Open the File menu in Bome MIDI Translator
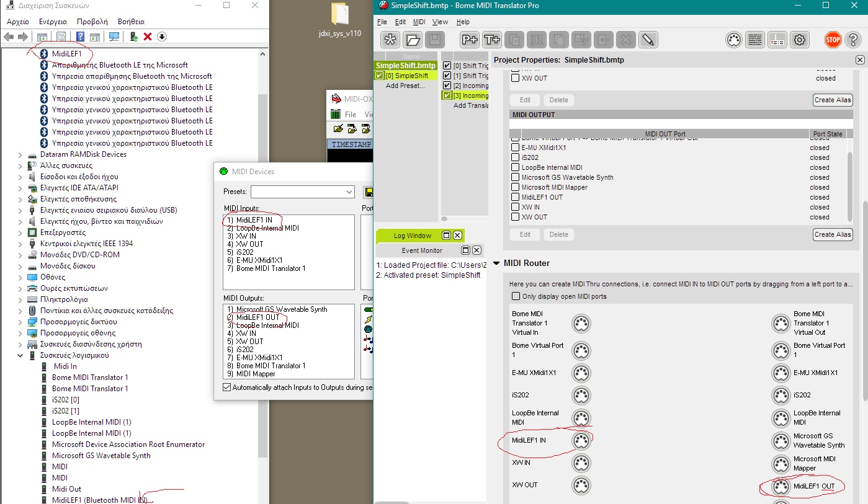 pyautogui.click(x=382, y=22)
